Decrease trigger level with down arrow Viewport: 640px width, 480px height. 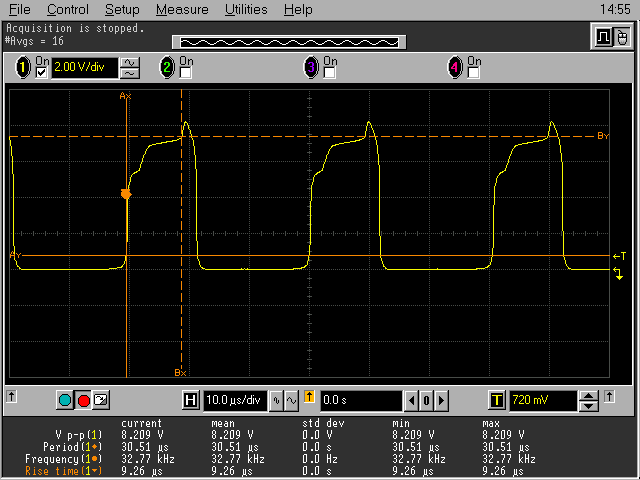[588, 406]
